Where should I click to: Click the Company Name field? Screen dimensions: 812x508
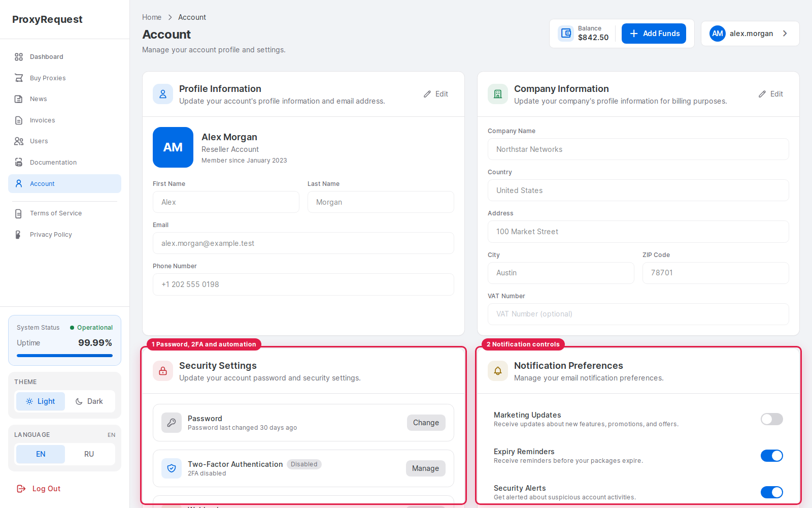[638, 149]
